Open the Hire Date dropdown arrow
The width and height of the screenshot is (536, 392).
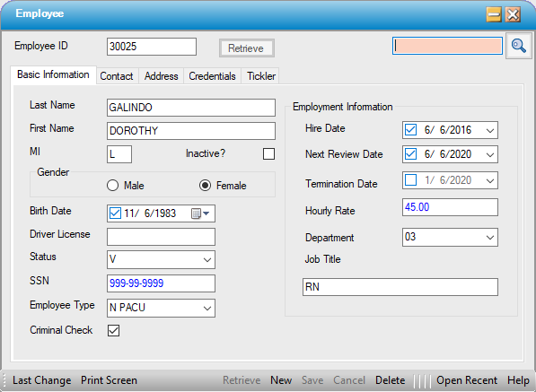point(490,130)
